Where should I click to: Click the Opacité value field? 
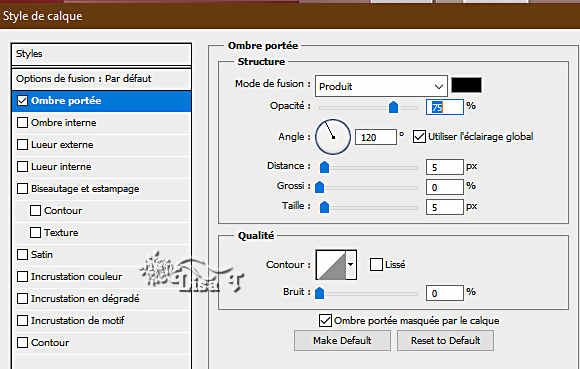445,107
